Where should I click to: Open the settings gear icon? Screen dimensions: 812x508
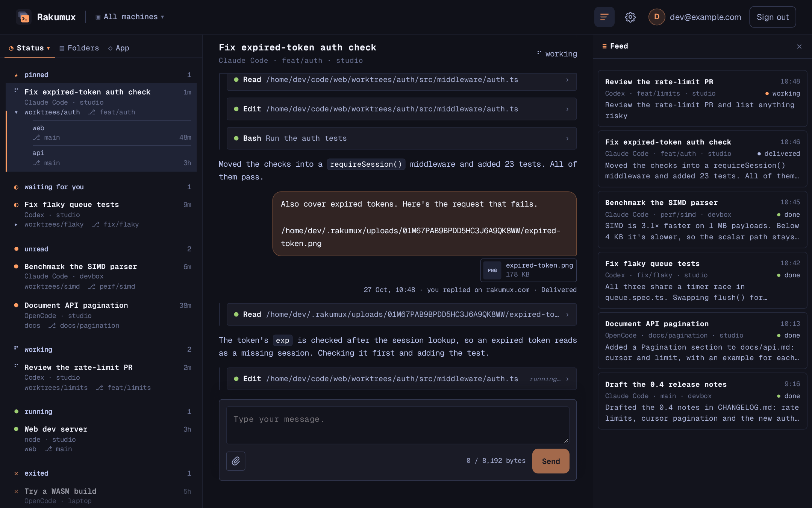click(630, 17)
